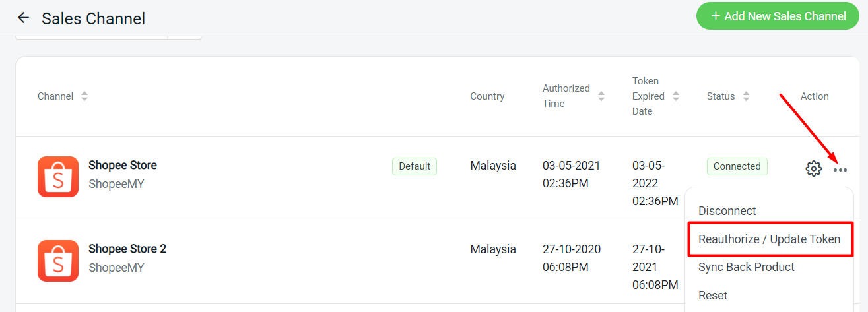This screenshot has width=868, height=312.
Task: Click the three-dot more actions icon
Action: (840, 170)
